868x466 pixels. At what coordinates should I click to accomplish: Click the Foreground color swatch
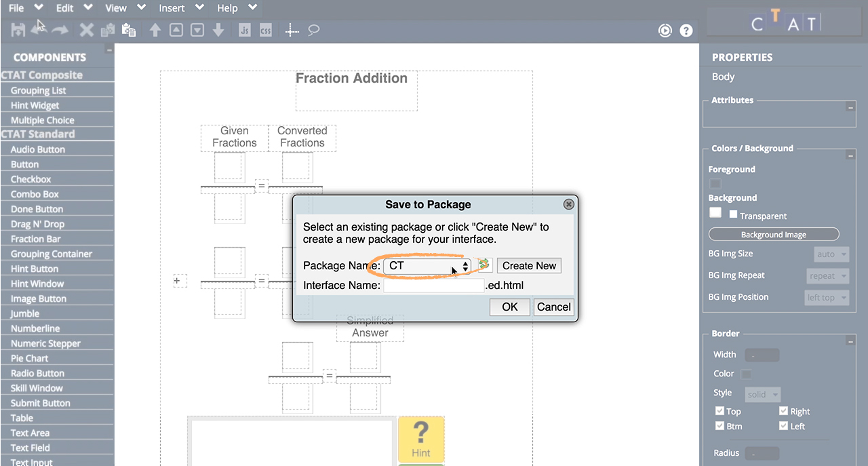coord(715,184)
